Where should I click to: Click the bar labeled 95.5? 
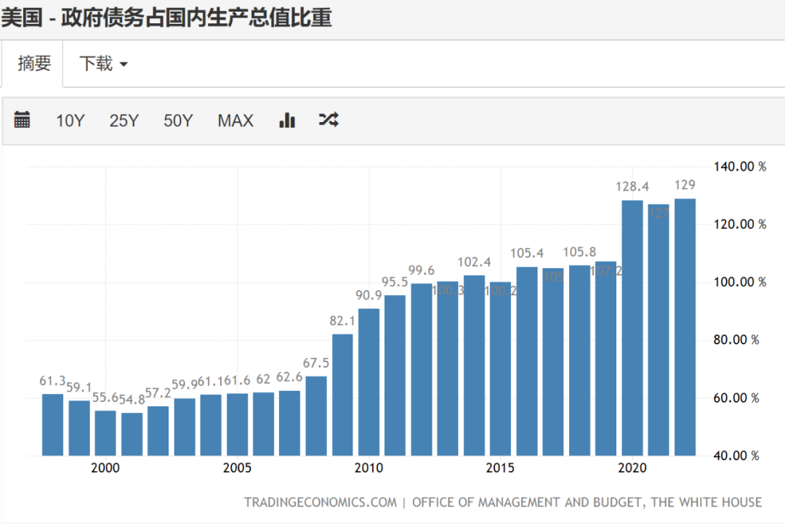(395, 375)
